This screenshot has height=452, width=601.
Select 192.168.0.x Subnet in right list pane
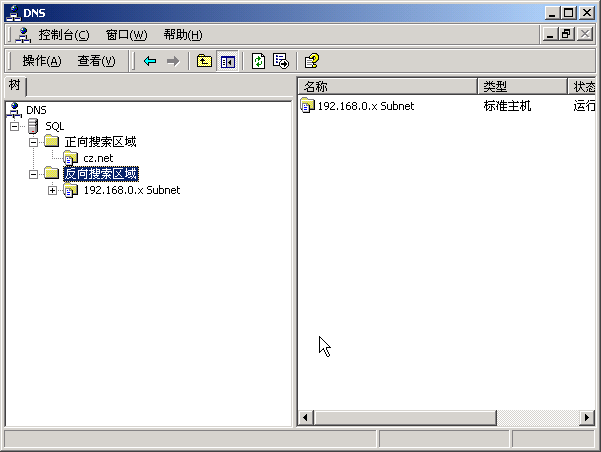[x=364, y=106]
